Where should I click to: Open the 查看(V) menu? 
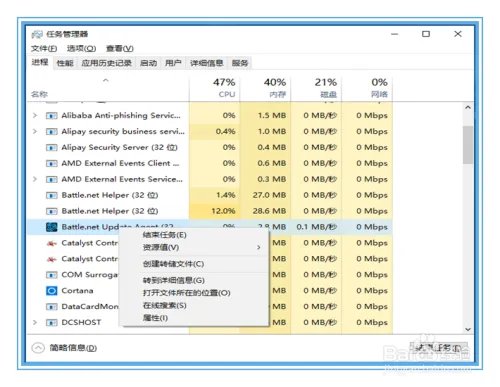coord(120,49)
